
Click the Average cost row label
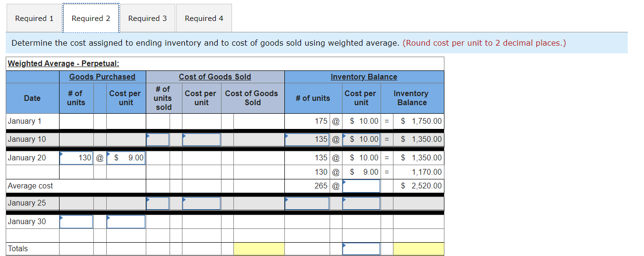point(30,186)
